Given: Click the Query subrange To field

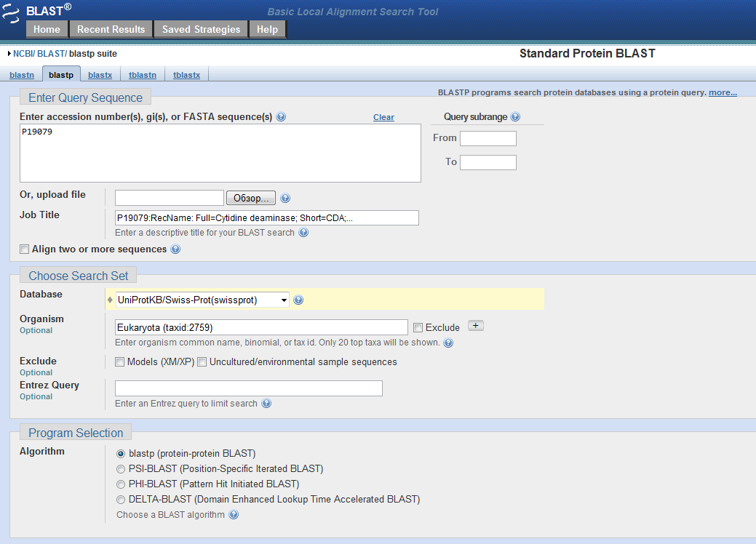Looking at the screenshot, I should [x=488, y=162].
